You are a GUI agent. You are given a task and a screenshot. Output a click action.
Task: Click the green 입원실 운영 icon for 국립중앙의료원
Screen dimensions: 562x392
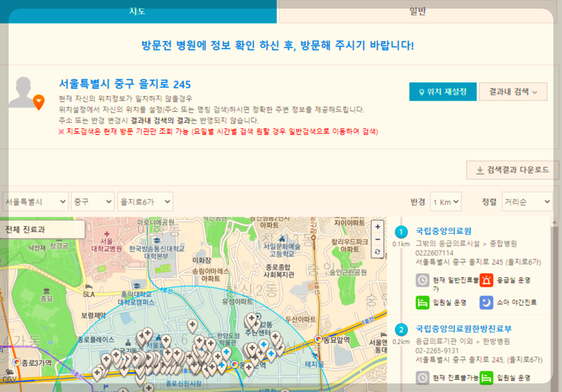[422, 303]
